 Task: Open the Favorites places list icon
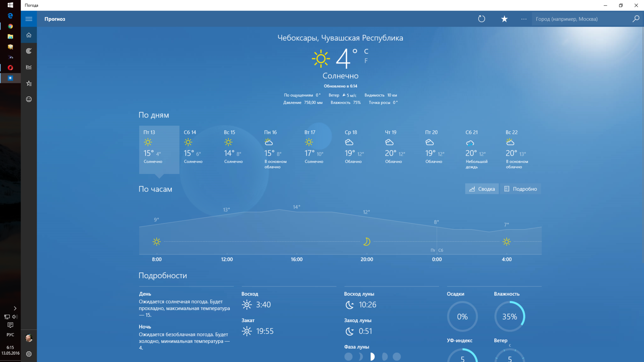[29, 83]
